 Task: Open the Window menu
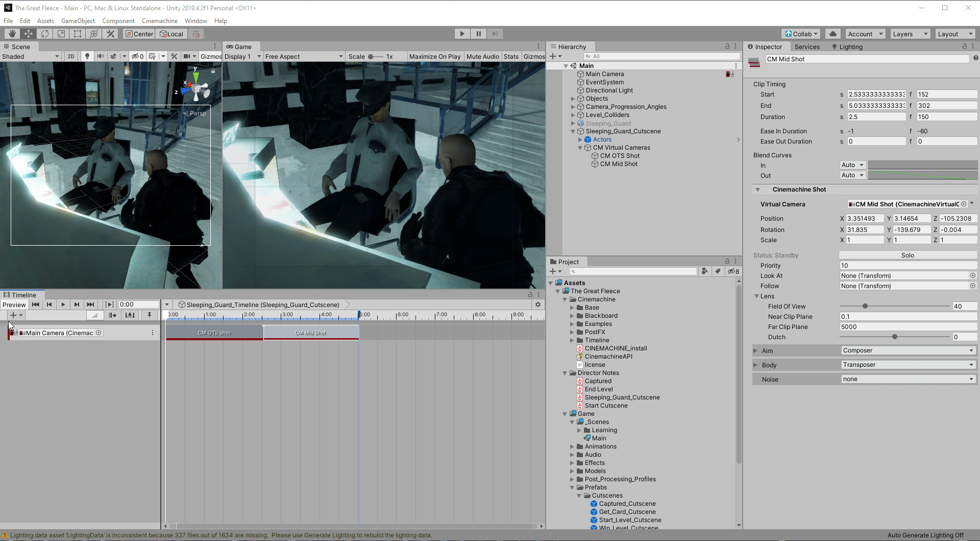pyautogui.click(x=196, y=21)
